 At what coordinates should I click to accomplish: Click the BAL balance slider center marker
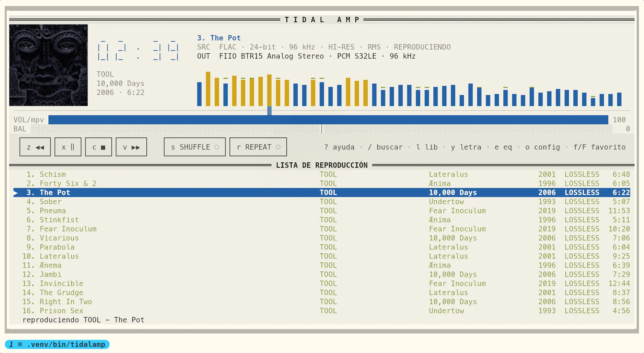[322, 129]
